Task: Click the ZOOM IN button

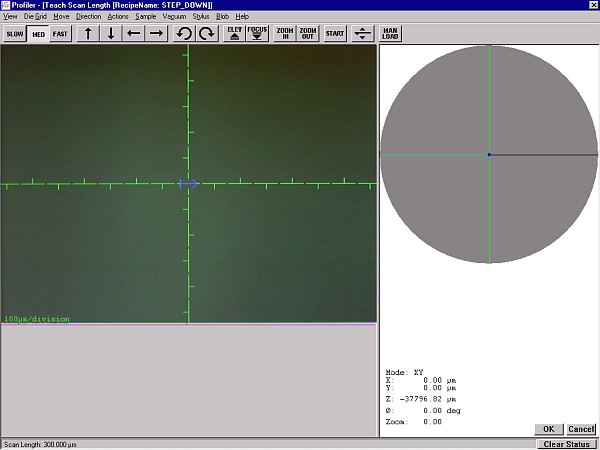Action: (284, 34)
